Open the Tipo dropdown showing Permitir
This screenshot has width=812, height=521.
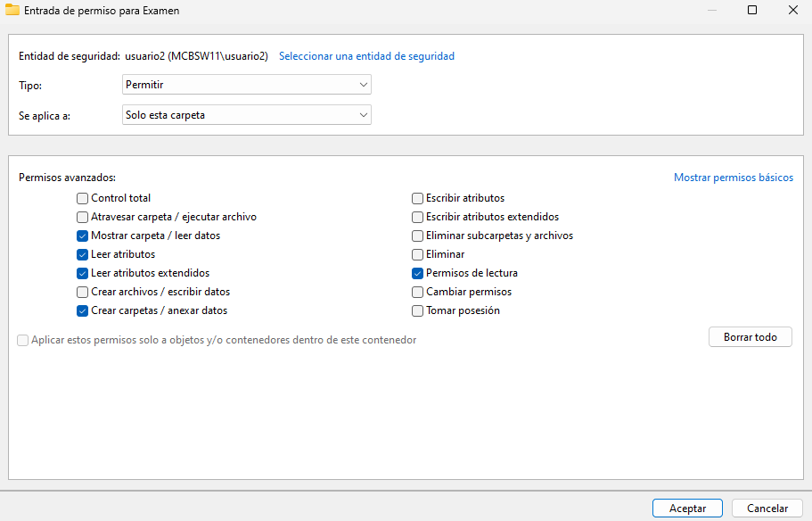pos(246,85)
